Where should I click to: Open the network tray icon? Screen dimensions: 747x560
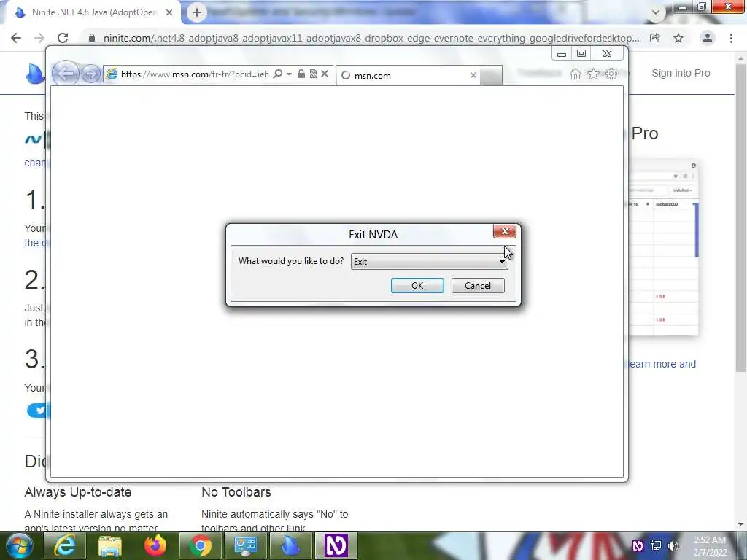tap(656, 546)
